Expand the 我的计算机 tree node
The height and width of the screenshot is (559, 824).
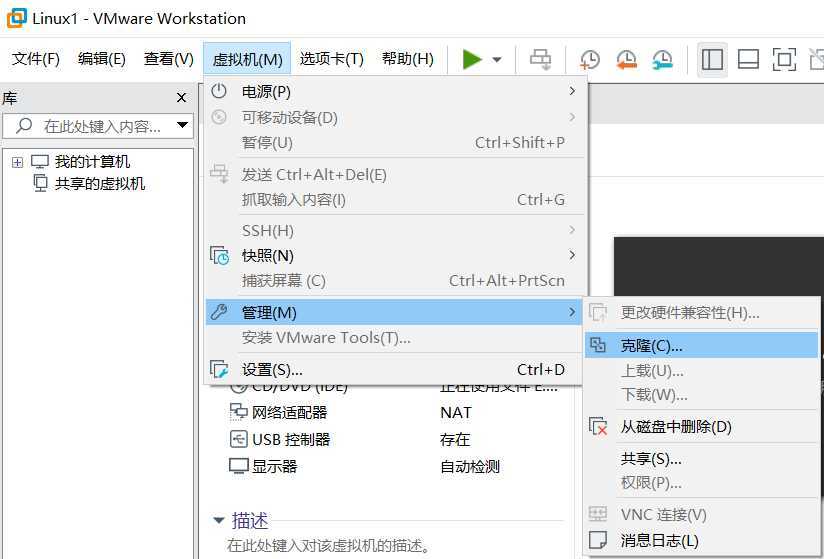tap(17, 162)
